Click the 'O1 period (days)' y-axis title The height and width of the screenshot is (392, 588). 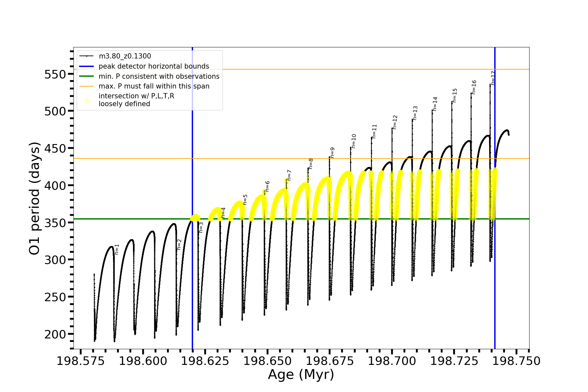pyautogui.click(x=35, y=198)
